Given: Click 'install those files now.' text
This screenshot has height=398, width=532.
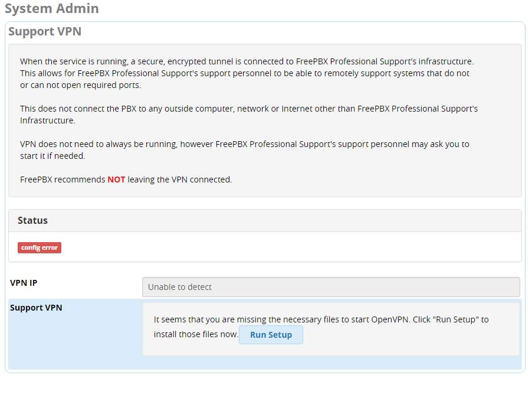Looking at the screenshot, I should click(x=196, y=334).
